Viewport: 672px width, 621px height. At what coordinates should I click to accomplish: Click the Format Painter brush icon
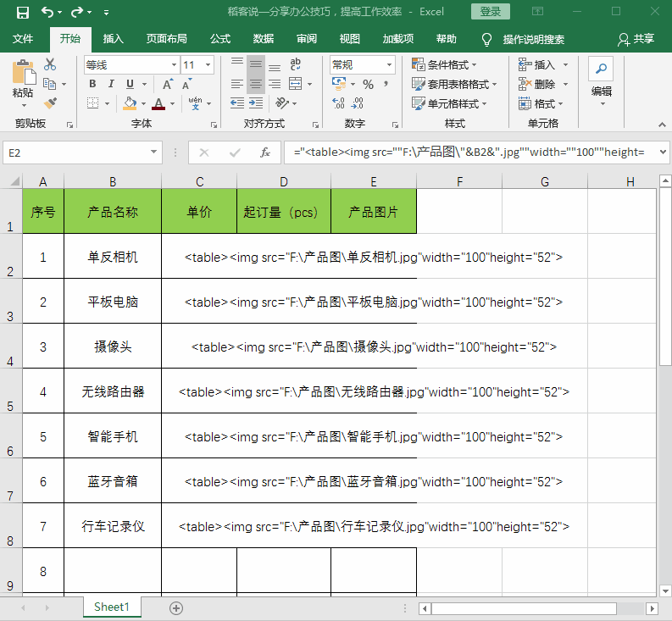(x=50, y=103)
